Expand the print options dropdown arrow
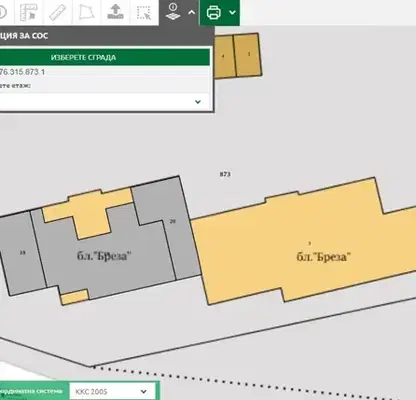This screenshot has width=416, height=400. [x=233, y=13]
